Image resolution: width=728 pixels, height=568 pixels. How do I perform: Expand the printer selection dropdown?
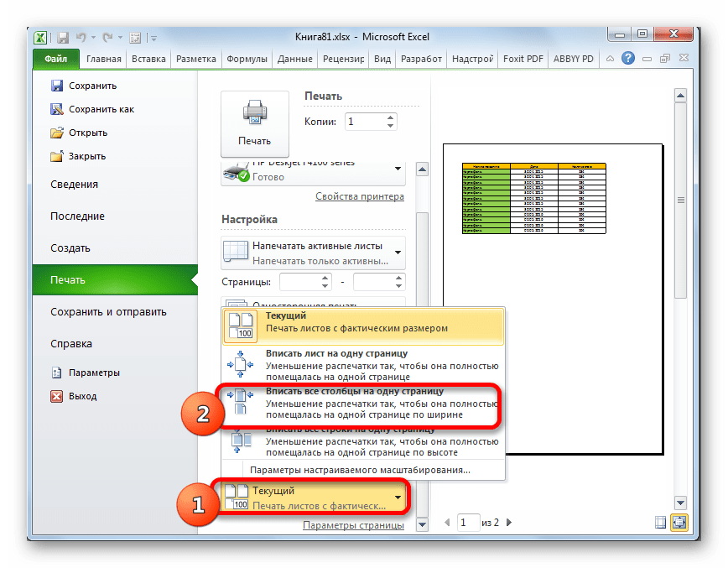[398, 169]
